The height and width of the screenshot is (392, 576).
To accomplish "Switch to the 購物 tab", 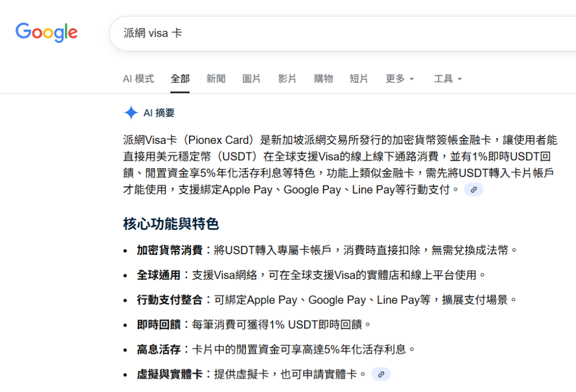I will pyautogui.click(x=323, y=79).
